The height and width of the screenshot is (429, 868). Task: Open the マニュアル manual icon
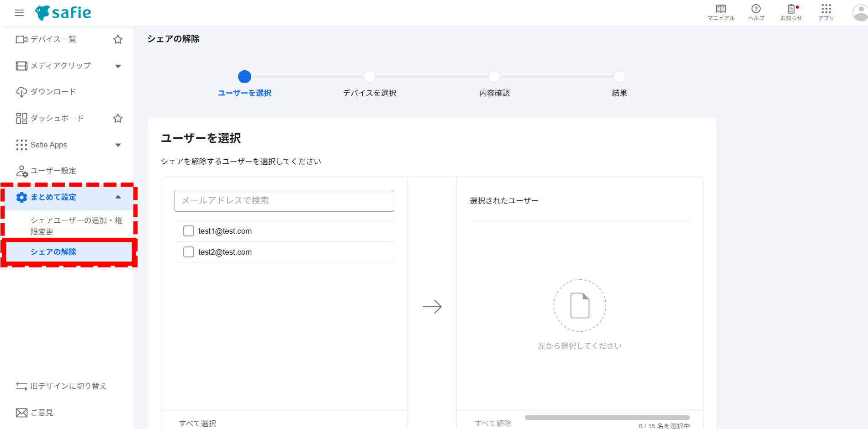coord(721,12)
